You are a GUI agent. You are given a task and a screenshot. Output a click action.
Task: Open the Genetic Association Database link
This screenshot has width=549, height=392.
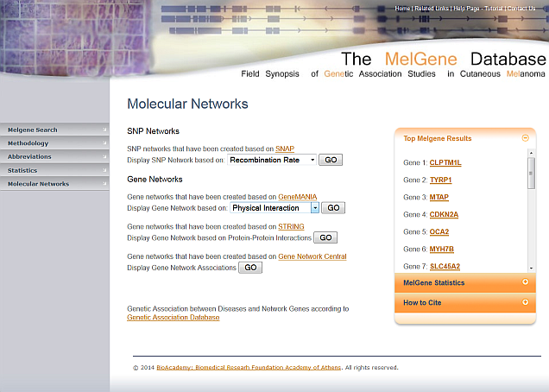174,318
